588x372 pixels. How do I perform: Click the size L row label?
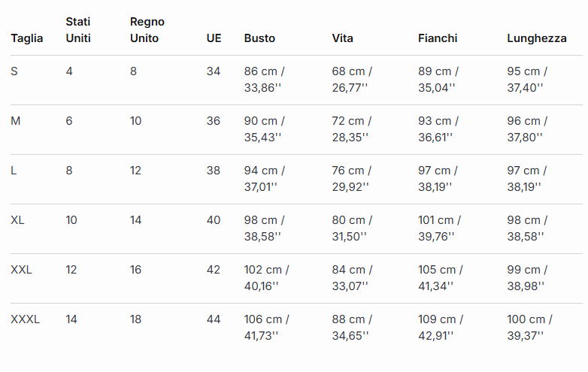[x=14, y=171]
